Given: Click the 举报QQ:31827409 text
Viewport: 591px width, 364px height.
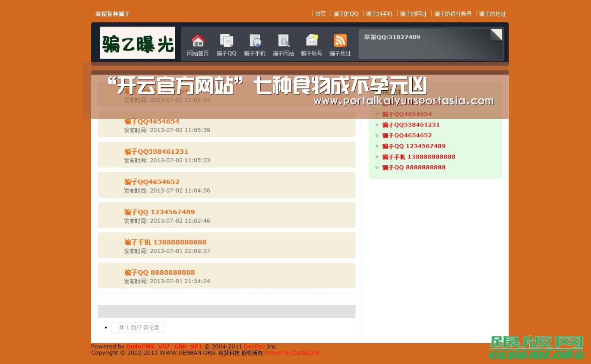Looking at the screenshot, I should point(392,37).
